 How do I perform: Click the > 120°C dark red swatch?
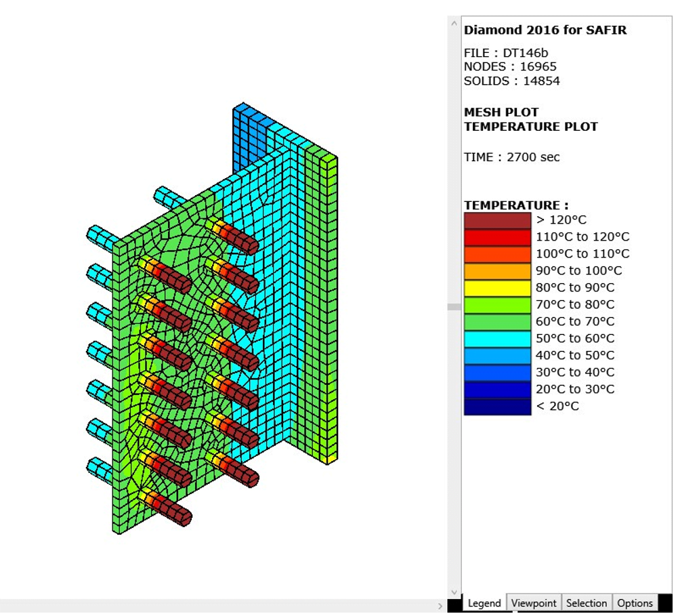coord(497,220)
